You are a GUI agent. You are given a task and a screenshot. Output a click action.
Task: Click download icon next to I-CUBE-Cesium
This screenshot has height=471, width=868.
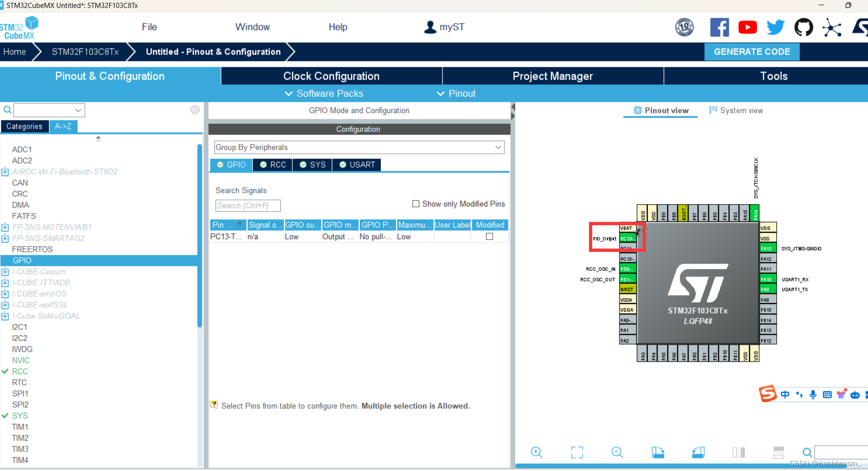[5, 271]
